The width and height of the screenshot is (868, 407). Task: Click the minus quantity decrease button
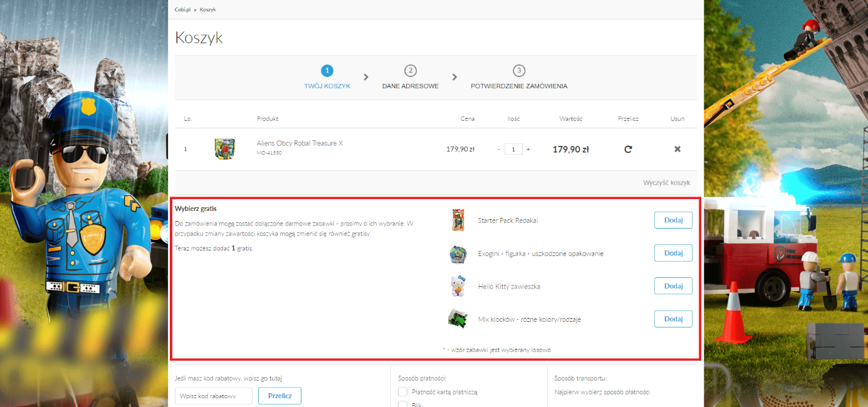tap(499, 150)
